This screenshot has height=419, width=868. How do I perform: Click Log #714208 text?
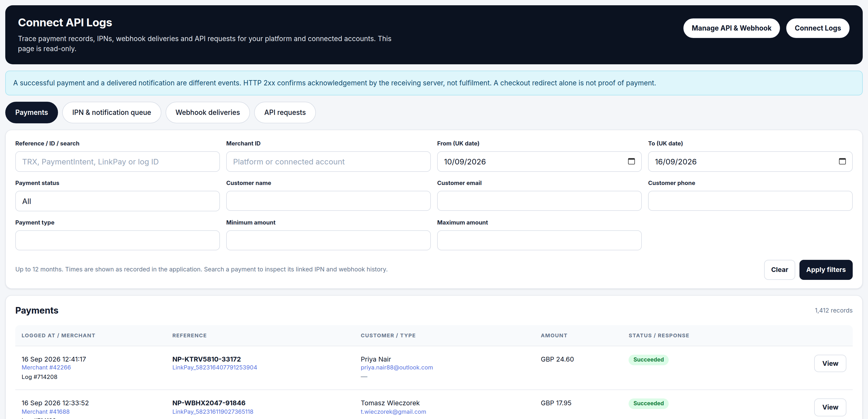[40, 377]
